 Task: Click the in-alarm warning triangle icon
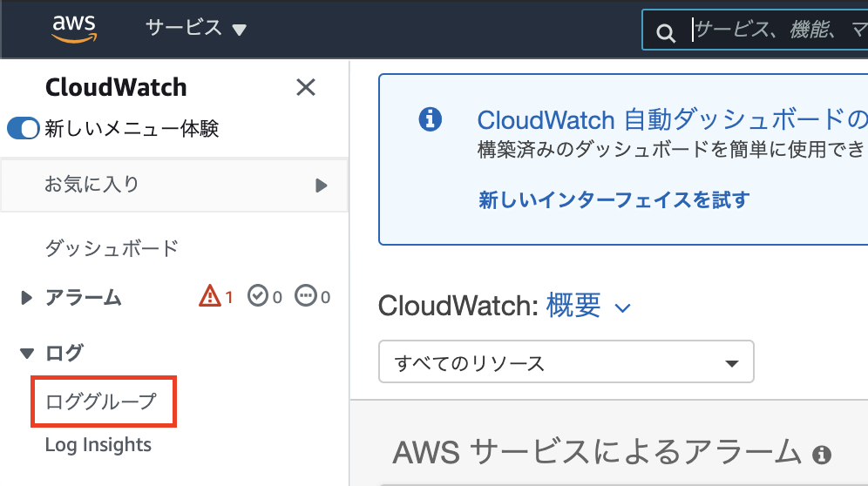pyautogui.click(x=210, y=295)
